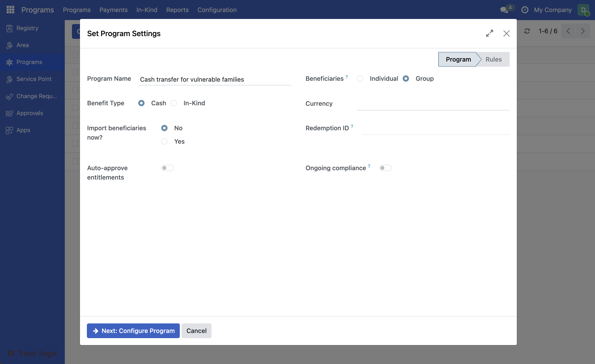
Task: Expand the Set Program Settings dialog fullscreen
Action: (490, 33)
